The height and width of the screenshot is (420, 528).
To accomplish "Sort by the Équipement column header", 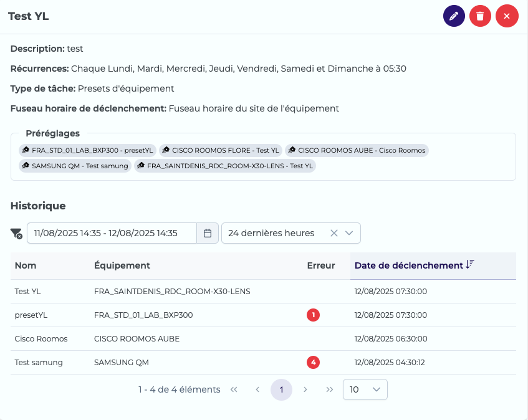I will pyautogui.click(x=122, y=265).
